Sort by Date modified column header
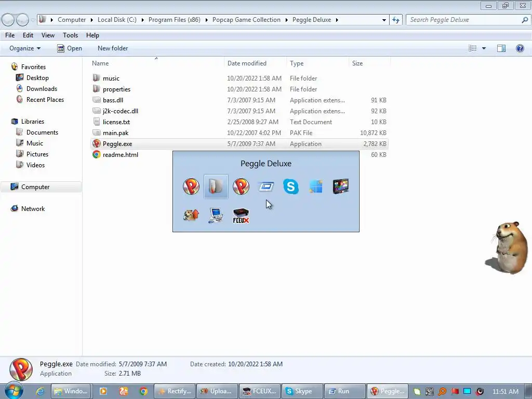 pos(247,63)
